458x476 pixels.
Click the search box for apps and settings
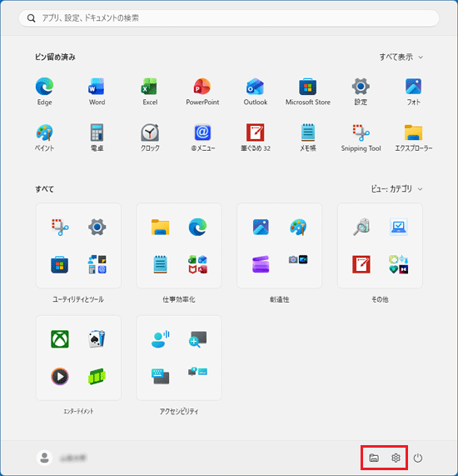point(229,18)
